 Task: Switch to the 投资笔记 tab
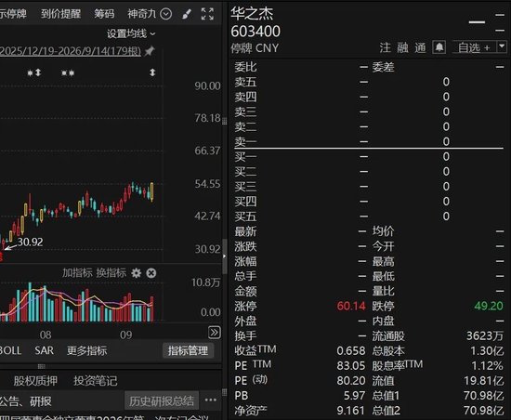pos(95,381)
